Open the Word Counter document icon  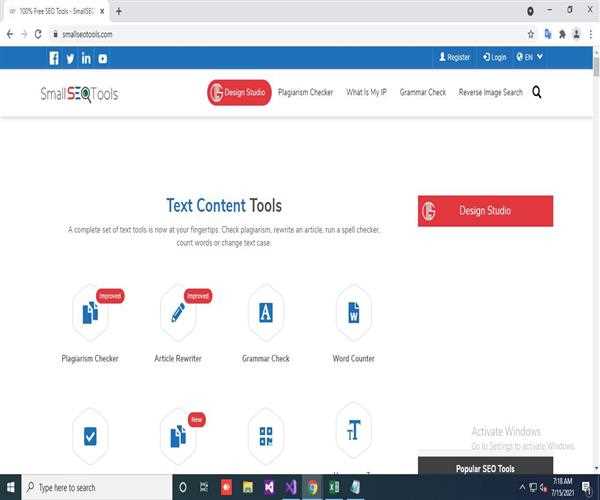tap(354, 313)
